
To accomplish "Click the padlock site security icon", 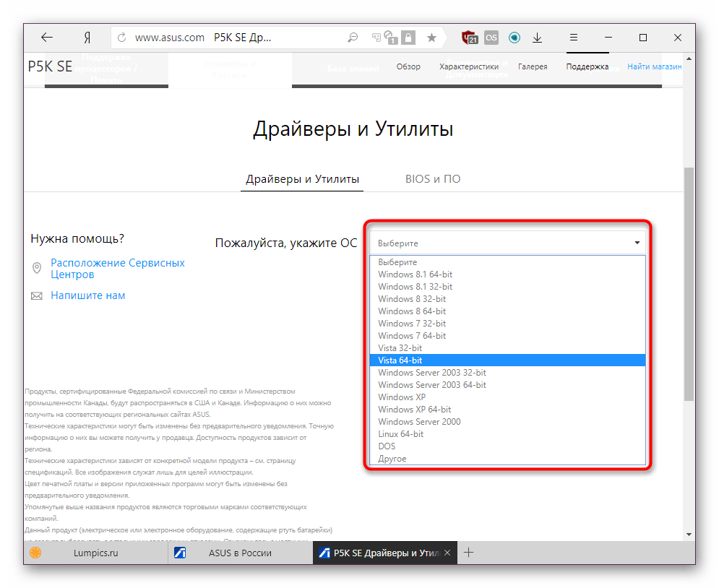I will (408, 38).
